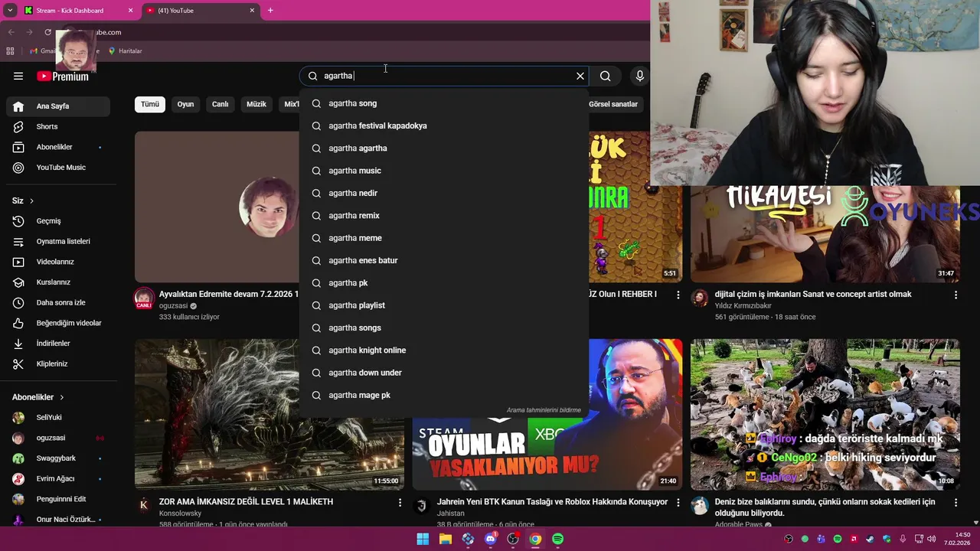Select the 'Oyun' filter chip
The height and width of the screenshot is (551, 980).
186,104
